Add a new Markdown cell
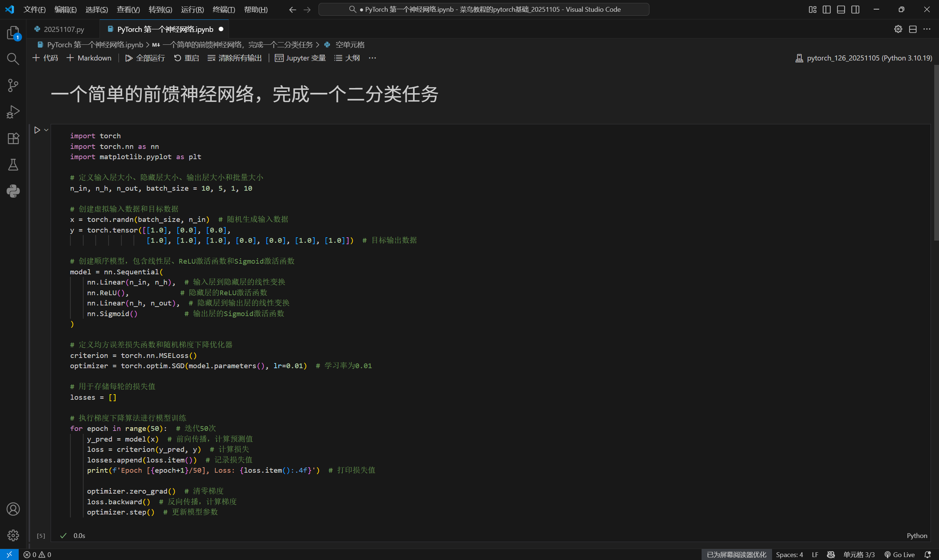Viewport: 939px width, 560px height. [89, 58]
